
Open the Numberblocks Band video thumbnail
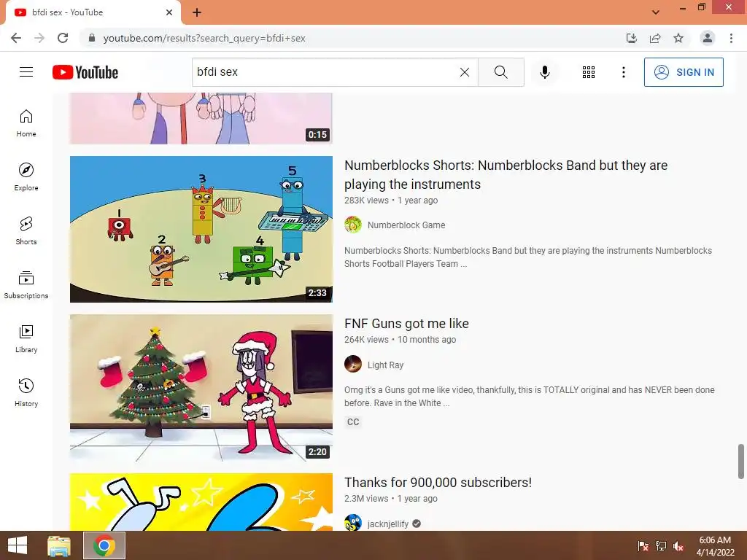201,229
